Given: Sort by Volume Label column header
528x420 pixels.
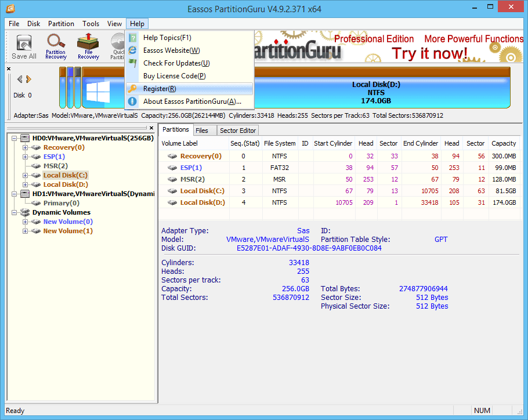Looking at the screenshot, I should click(x=194, y=143).
